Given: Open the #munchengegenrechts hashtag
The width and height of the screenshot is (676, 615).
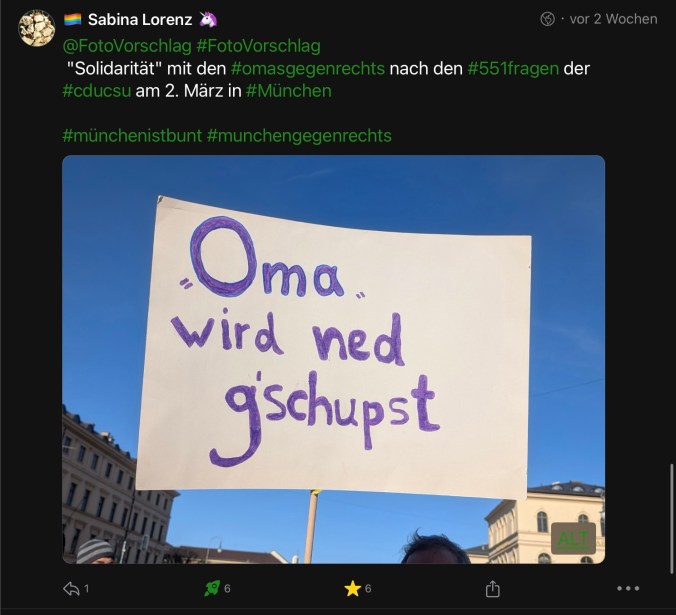Looking at the screenshot, I should pos(299,136).
